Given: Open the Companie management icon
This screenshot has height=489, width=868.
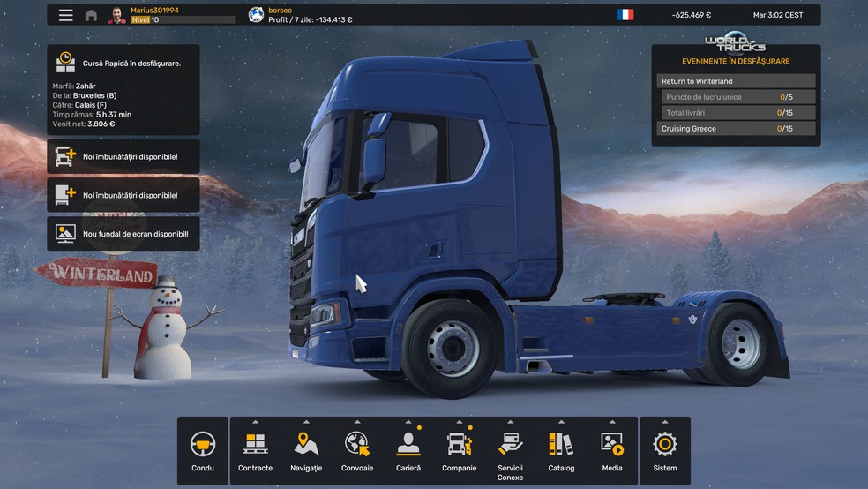Looking at the screenshot, I should click(459, 445).
